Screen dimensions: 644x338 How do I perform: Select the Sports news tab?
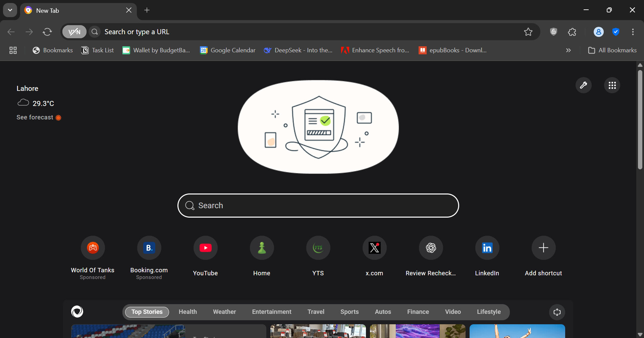(350, 312)
